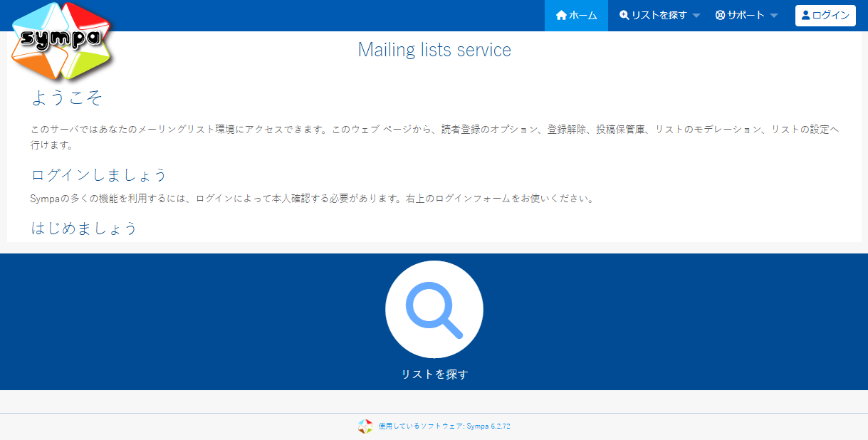868x440 pixels.
Task: Click the small Sympa icon in the footer
Action: coord(365,426)
